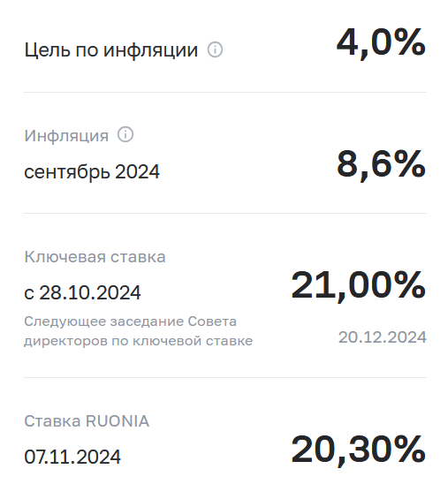Screen dimensions: 448x484
Task: Click divider line above Ставка RUONIA
Action: 225,377
